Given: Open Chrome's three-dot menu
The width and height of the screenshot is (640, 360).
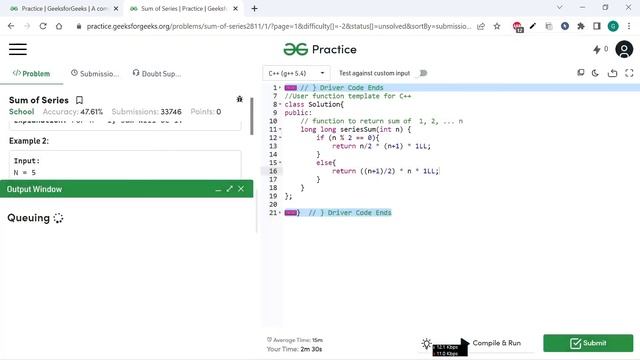Looking at the screenshot, I should pyautogui.click(x=629, y=26).
